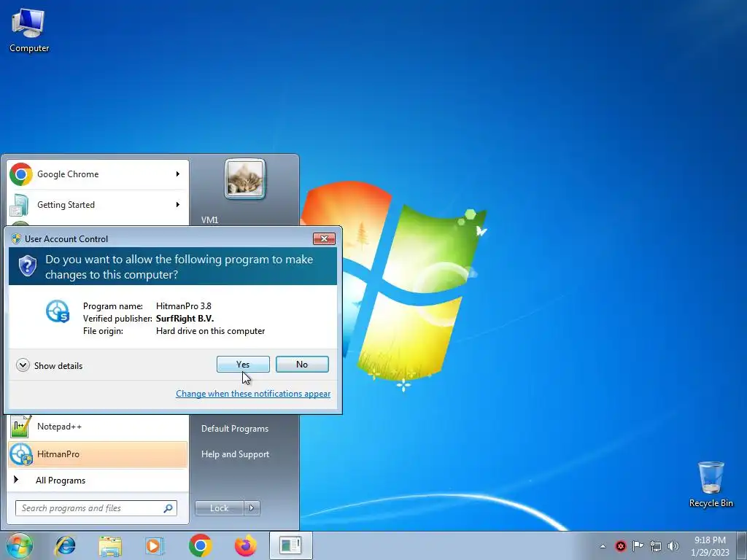
Task: Click the Lock button
Action: click(x=219, y=508)
